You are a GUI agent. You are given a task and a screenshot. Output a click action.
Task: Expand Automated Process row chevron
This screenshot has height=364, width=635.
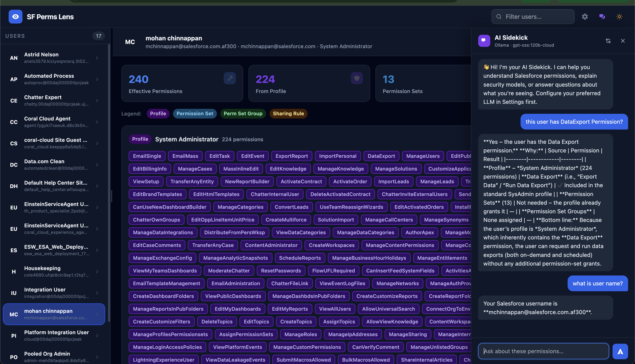pyautogui.click(x=97, y=79)
